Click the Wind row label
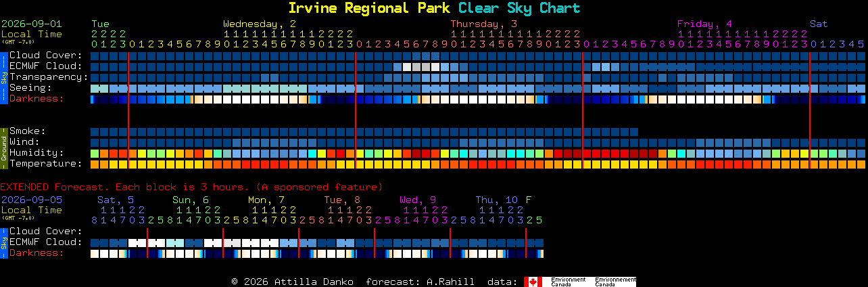Viewport: 868px width, 287px height. click(24, 142)
